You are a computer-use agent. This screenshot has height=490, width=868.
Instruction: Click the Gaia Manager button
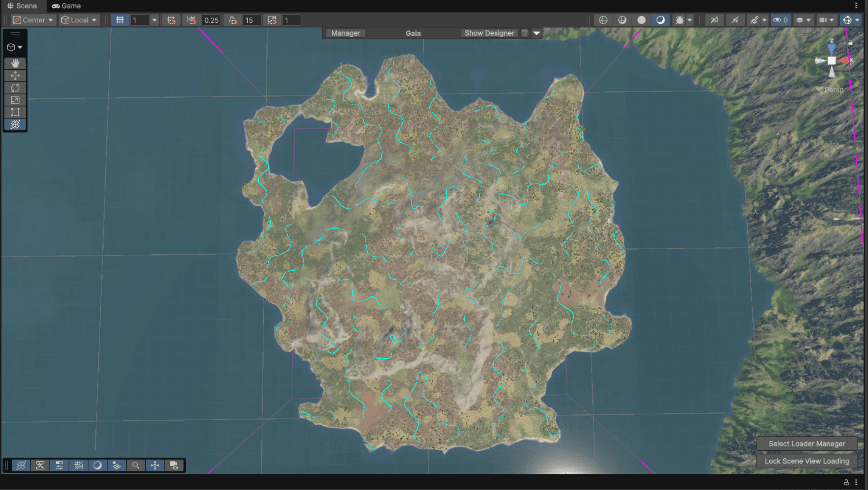click(x=346, y=33)
